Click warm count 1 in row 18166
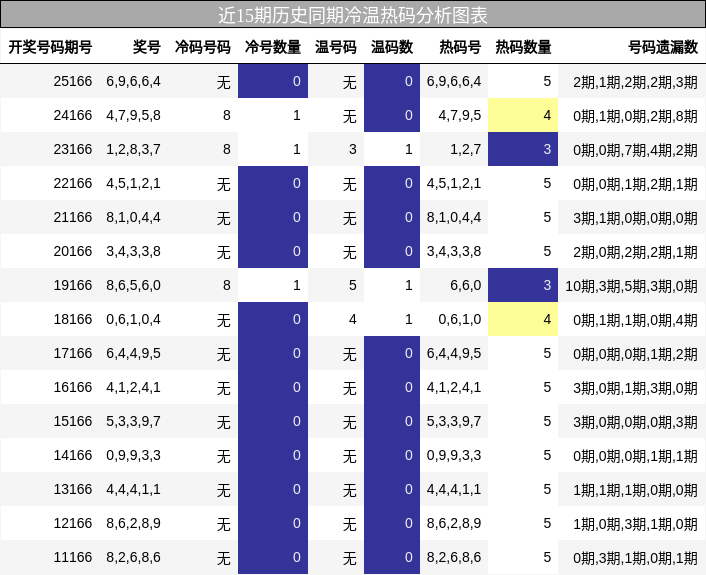The image size is (706, 575). coord(409,319)
